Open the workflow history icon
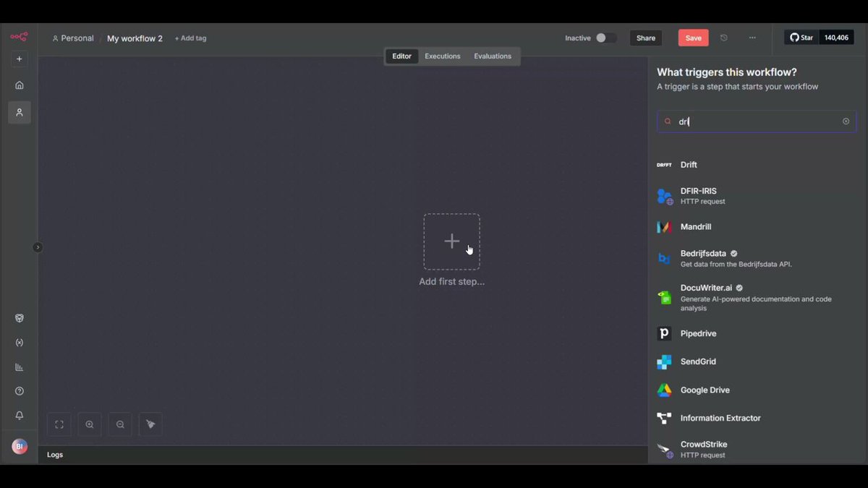The height and width of the screenshot is (488, 868). [x=724, y=38]
